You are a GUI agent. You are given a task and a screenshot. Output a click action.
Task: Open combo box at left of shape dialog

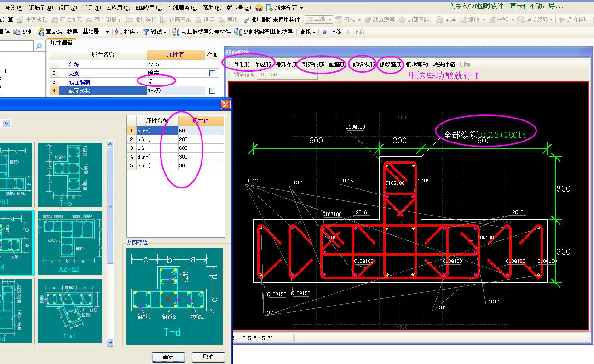[x=5, y=124]
